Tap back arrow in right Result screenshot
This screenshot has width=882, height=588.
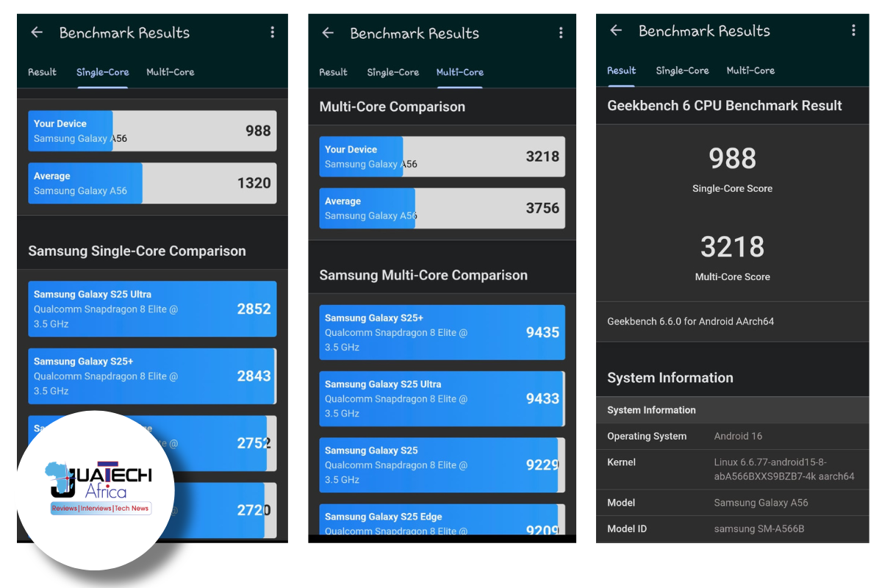click(616, 30)
